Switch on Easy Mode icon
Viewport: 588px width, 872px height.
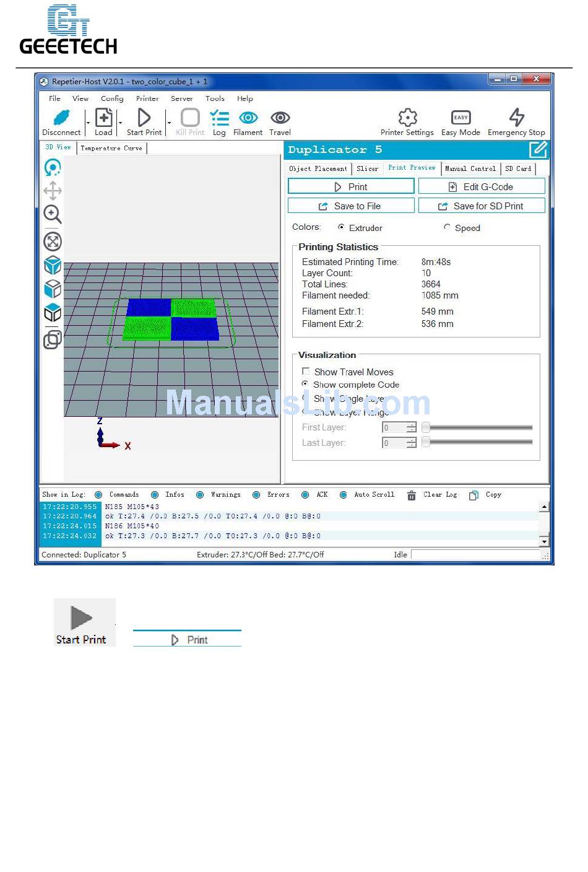click(x=461, y=118)
